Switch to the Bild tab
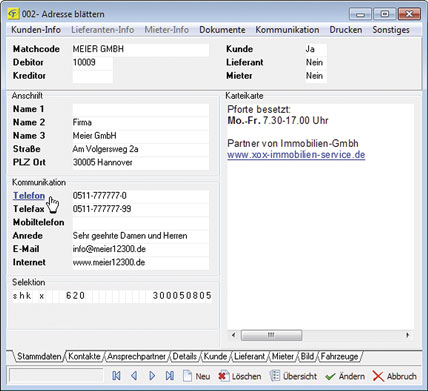 point(307,356)
